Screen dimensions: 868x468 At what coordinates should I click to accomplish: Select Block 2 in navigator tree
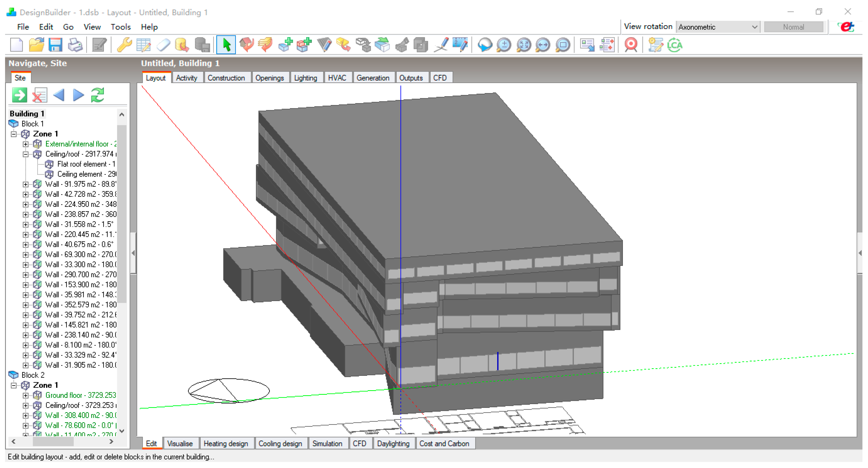33,375
